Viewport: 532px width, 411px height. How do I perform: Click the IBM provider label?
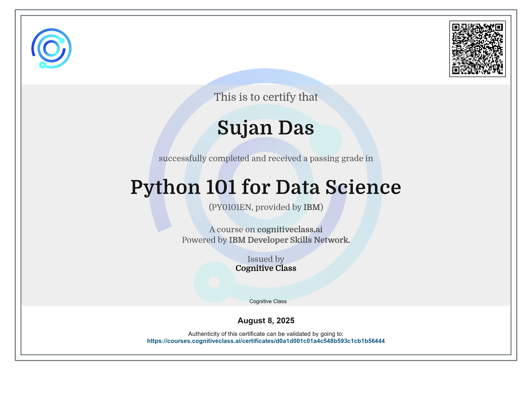pos(312,207)
